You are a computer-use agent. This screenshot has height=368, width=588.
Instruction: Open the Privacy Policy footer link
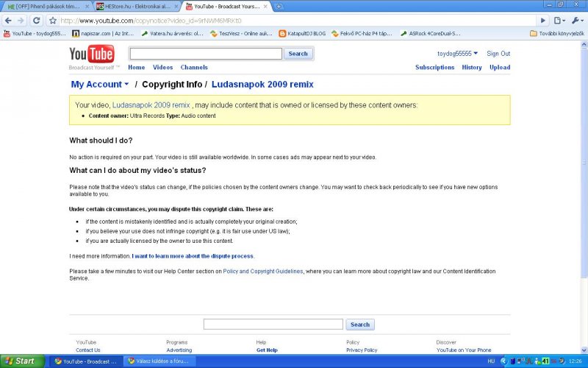362,350
